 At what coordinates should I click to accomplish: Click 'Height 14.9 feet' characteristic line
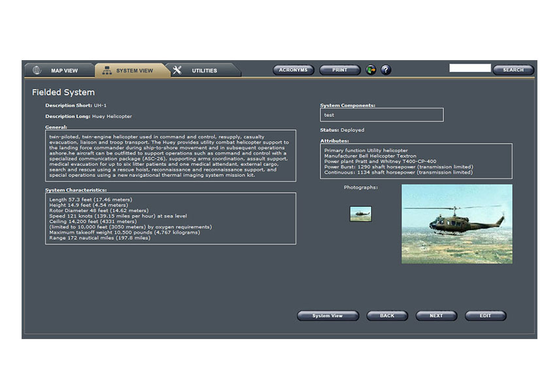88,205
